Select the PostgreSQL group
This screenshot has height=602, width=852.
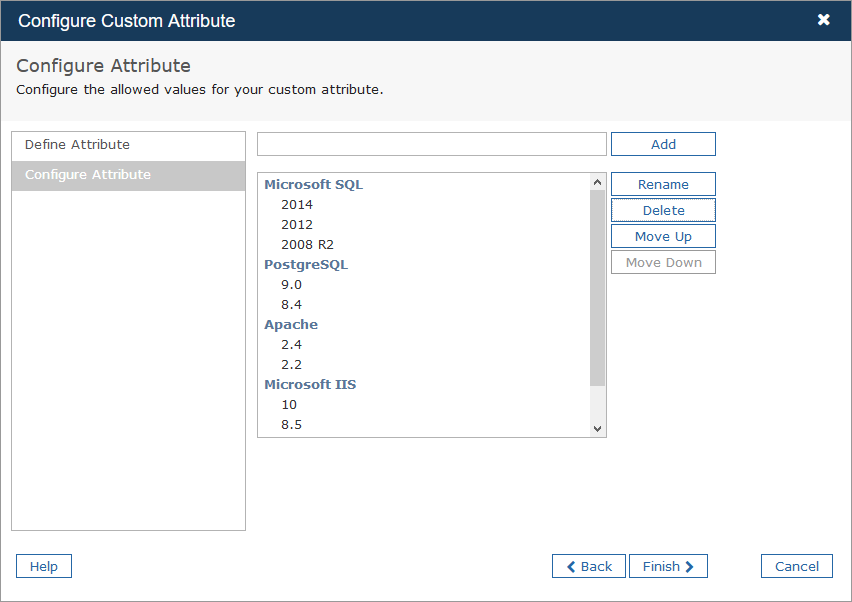pyautogui.click(x=306, y=265)
